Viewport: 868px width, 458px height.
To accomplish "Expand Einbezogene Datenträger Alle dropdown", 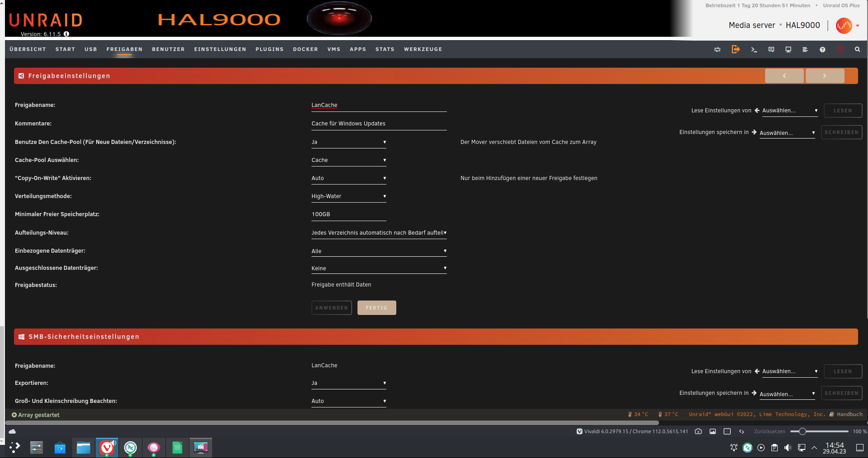I will [379, 251].
